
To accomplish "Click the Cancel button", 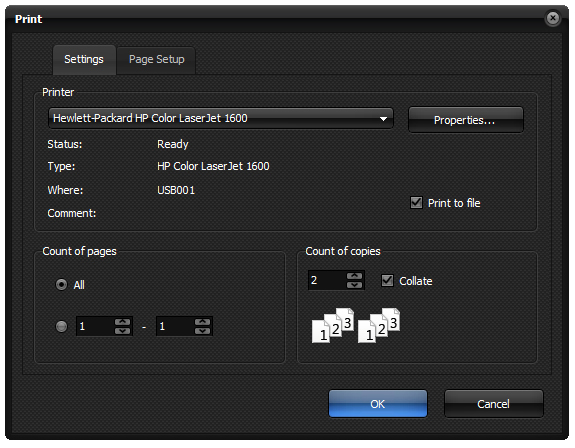I will click(494, 404).
